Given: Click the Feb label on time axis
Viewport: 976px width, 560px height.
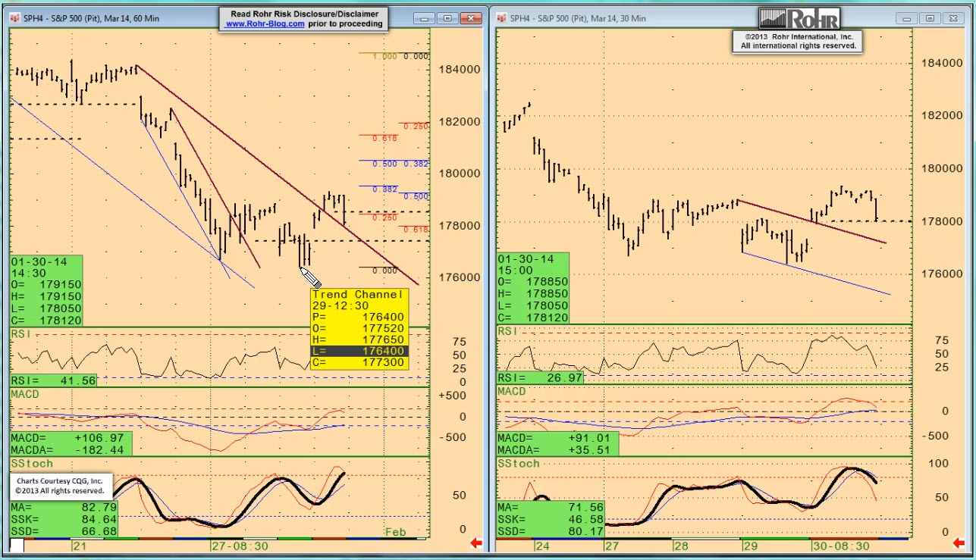Looking at the screenshot, I should point(395,532).
